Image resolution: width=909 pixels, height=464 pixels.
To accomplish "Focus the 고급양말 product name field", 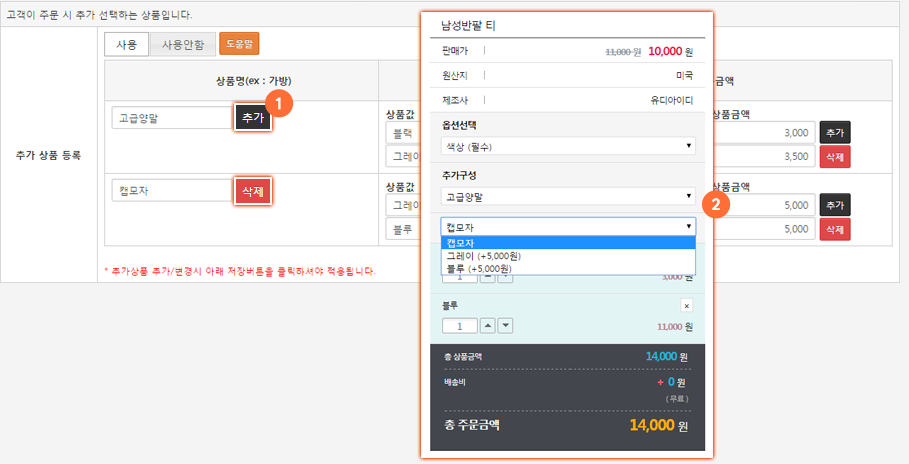I will coord(172,118).
